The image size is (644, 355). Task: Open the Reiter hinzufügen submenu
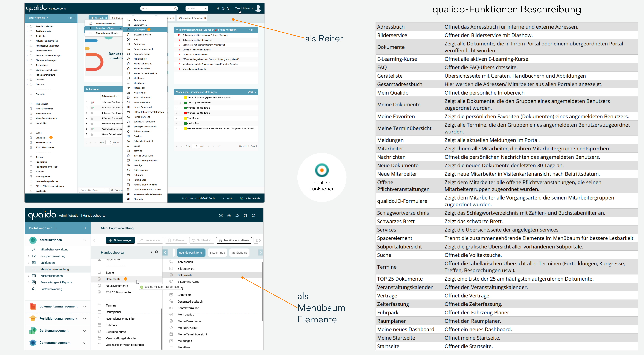[104, 28]
